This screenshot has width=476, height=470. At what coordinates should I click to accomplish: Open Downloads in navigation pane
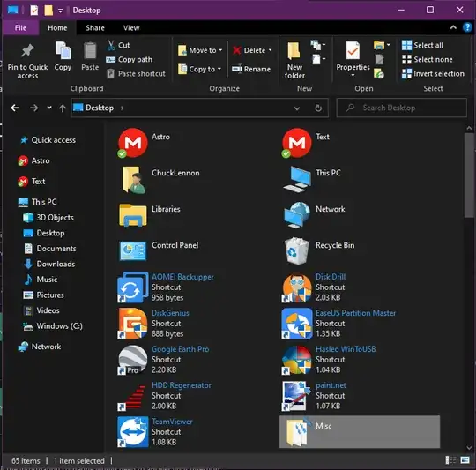(49, 264)
